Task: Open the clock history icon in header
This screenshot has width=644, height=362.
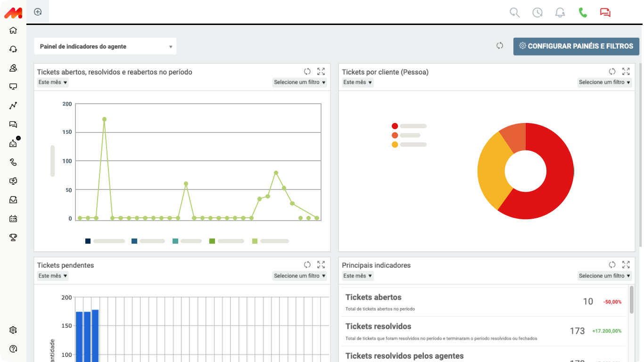Action: 537,13
